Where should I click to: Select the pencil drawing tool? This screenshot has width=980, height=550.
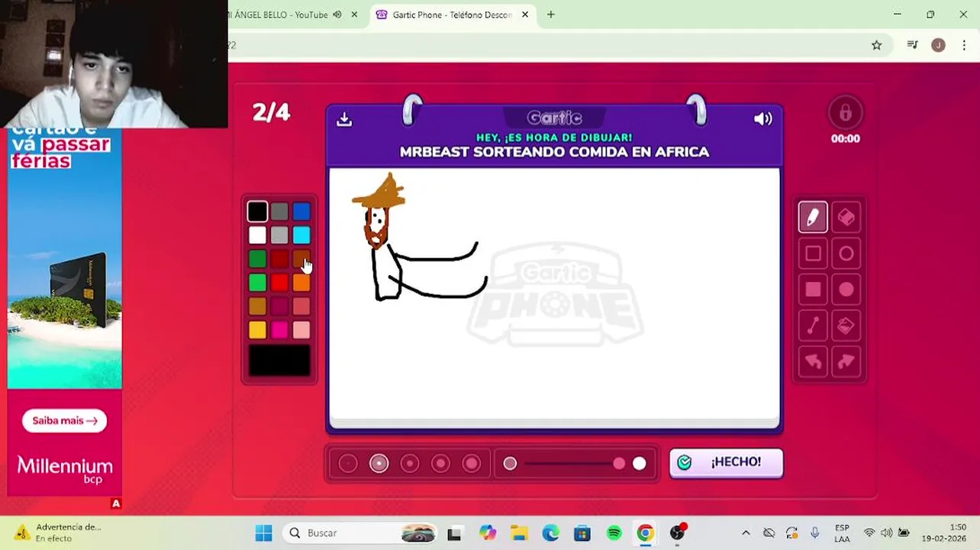click(813, 218)
